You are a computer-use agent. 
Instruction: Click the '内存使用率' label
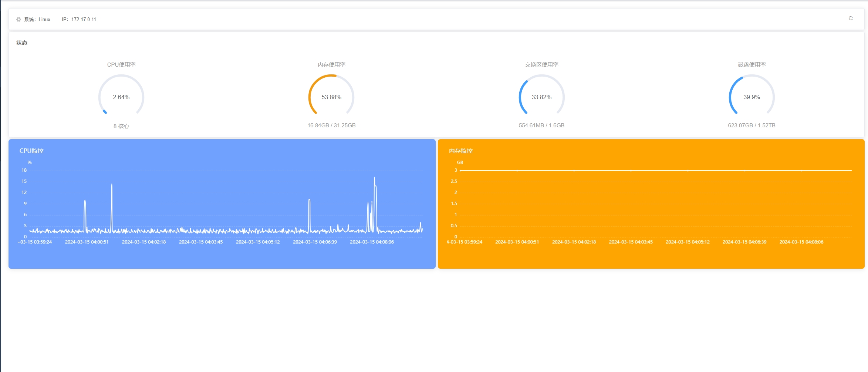331,64
